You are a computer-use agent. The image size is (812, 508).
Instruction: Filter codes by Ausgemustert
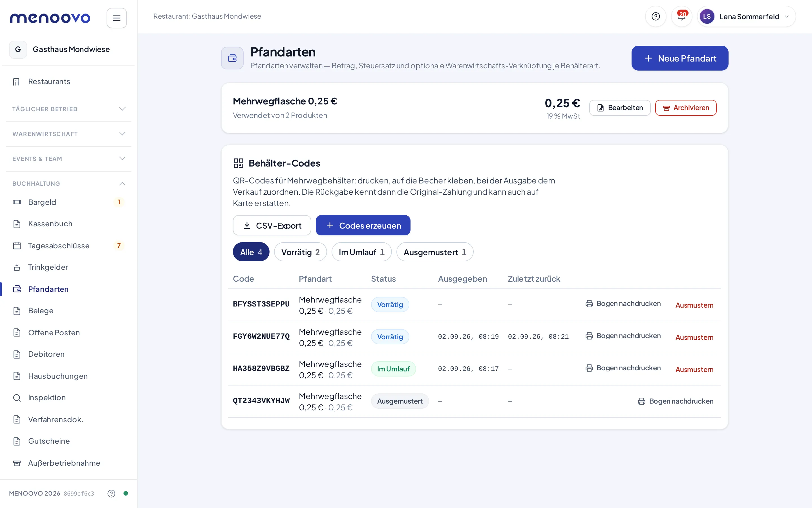[434, 252]
